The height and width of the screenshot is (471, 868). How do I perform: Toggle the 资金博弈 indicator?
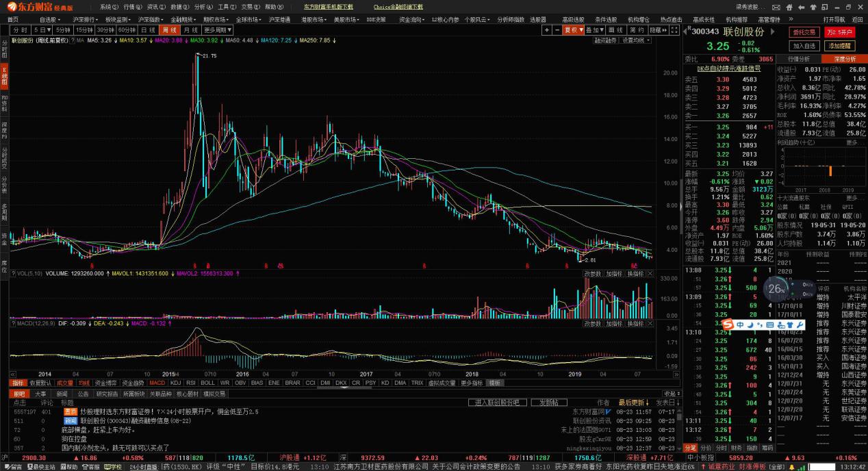point(106,383)
